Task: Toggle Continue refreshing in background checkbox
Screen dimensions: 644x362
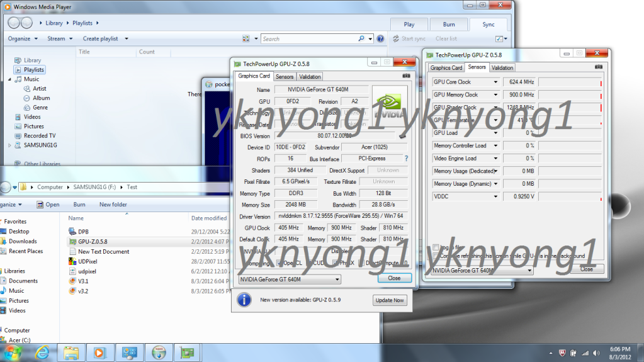Action: [436, 256]
